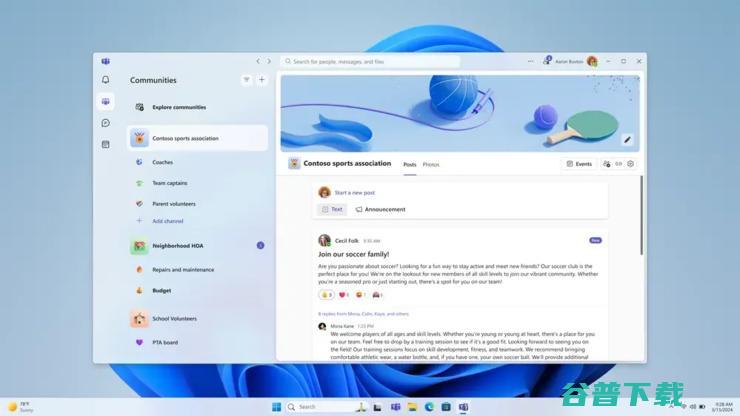The image size is (740, 416).
Task: Click the laughing emoji reaction
Action: pos(361,295)
